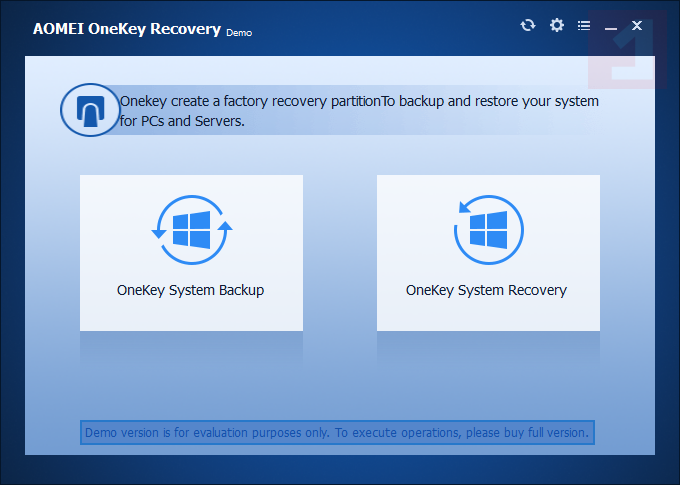
Task: Open the menu list icon
Action: (x=584, y=26)
